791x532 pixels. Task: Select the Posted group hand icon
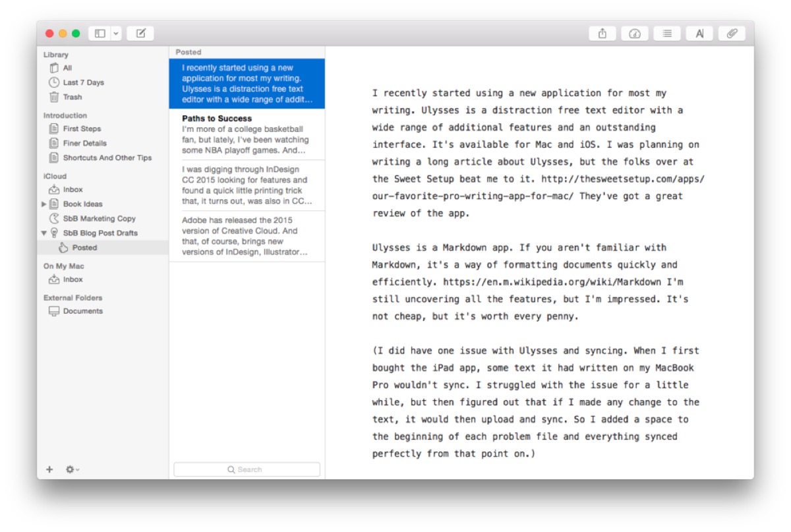click(63, 247)
